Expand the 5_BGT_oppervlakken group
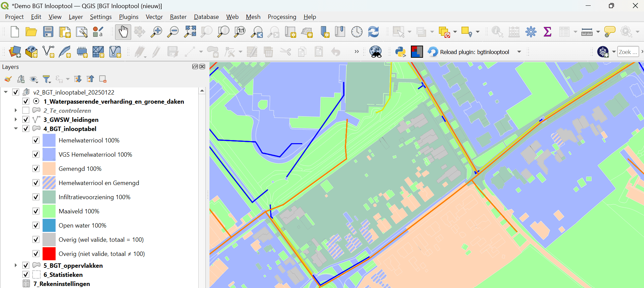 [16, 265]
